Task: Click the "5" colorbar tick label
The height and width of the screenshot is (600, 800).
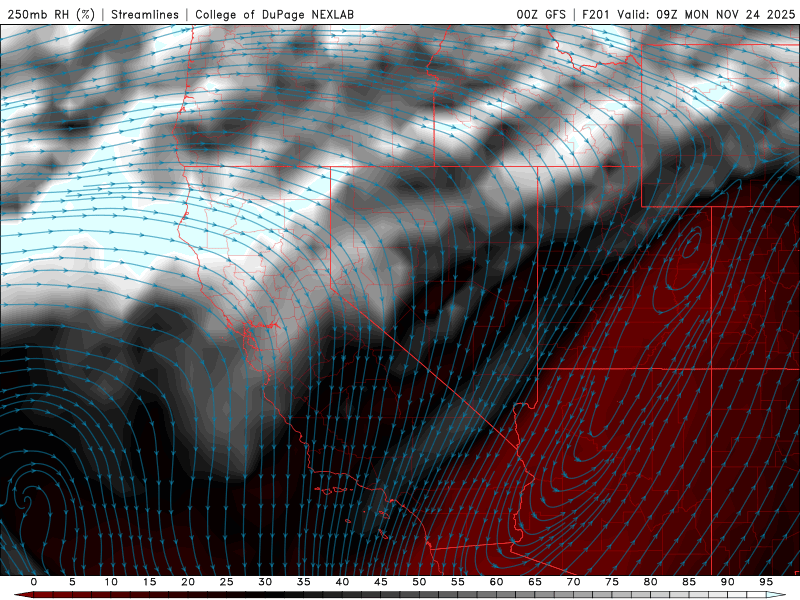Action: pyautogui.click(x=72, y=582)
